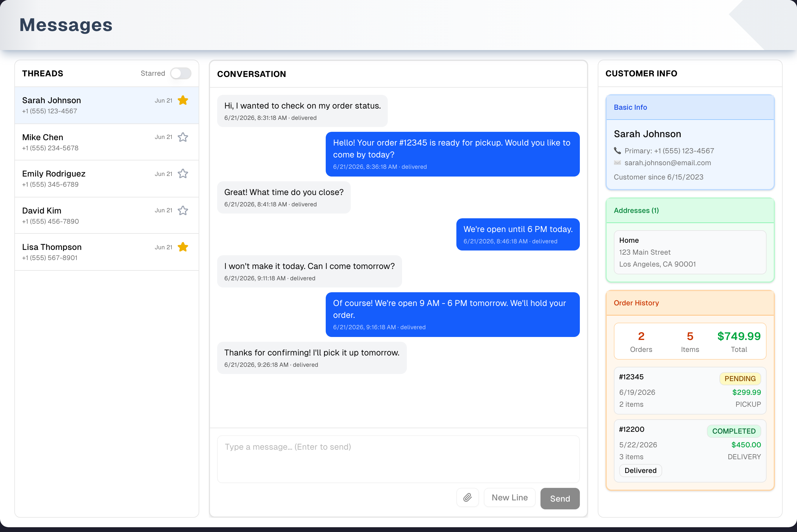Click the envelope icon next to email

(x=617, y=163)
